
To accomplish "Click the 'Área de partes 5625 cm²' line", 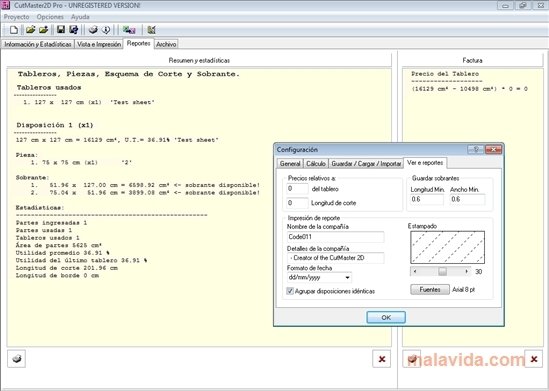I will (59, 245).
